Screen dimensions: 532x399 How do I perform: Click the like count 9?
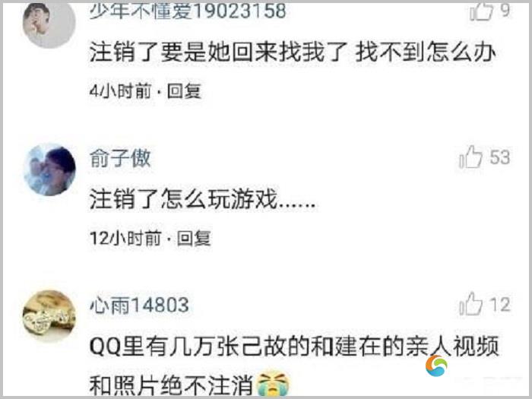[505, 11]
